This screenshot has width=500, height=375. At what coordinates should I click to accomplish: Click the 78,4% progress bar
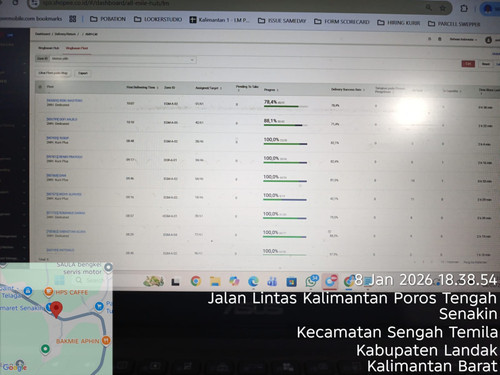click(286, 106)
